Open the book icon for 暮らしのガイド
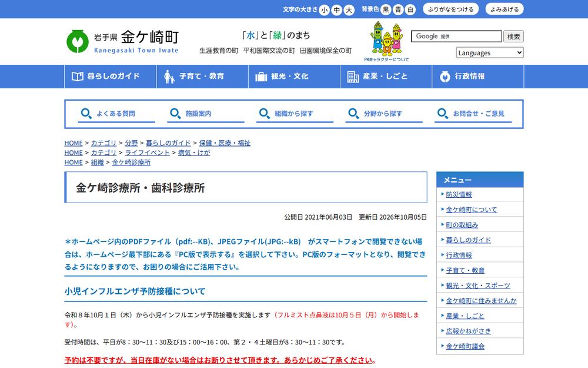The height and width of the screenshot is (368, 588). (77, 76)
